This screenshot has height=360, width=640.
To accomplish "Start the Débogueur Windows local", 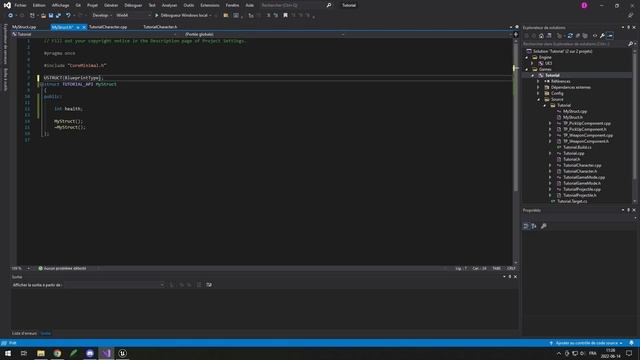I will 182,16.
